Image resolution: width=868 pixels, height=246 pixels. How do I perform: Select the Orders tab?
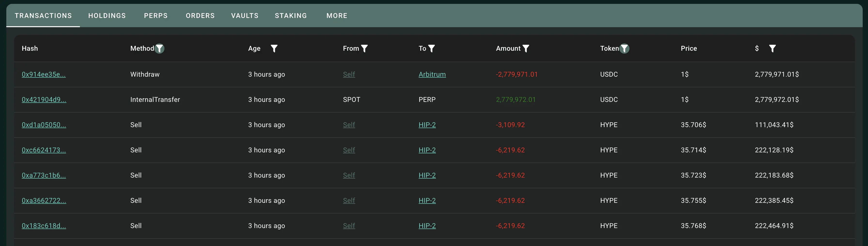click(x=200, y=16)
